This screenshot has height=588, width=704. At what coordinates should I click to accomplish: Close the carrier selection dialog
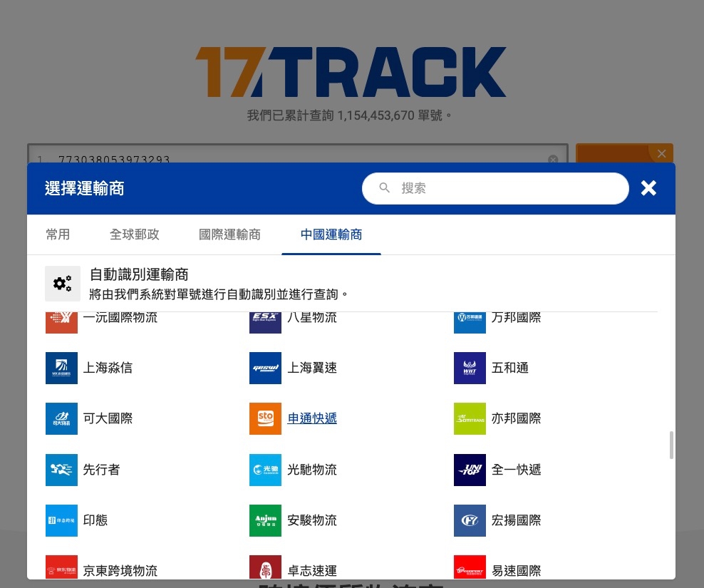648,187
